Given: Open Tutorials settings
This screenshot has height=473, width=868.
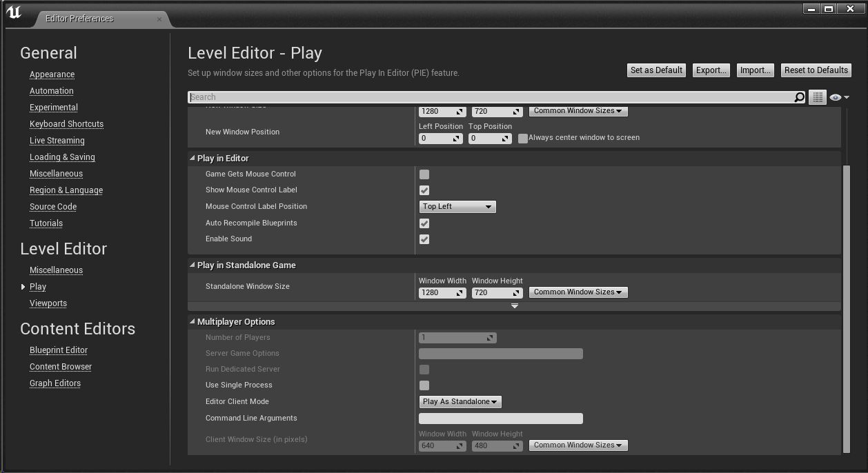Looking at the screenshot, I should 46,223.
